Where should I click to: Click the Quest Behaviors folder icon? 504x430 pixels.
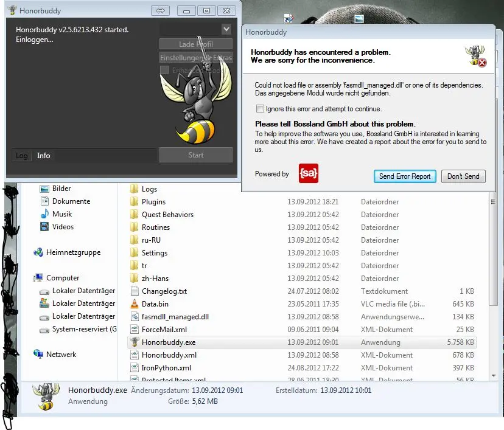[135, 215]
